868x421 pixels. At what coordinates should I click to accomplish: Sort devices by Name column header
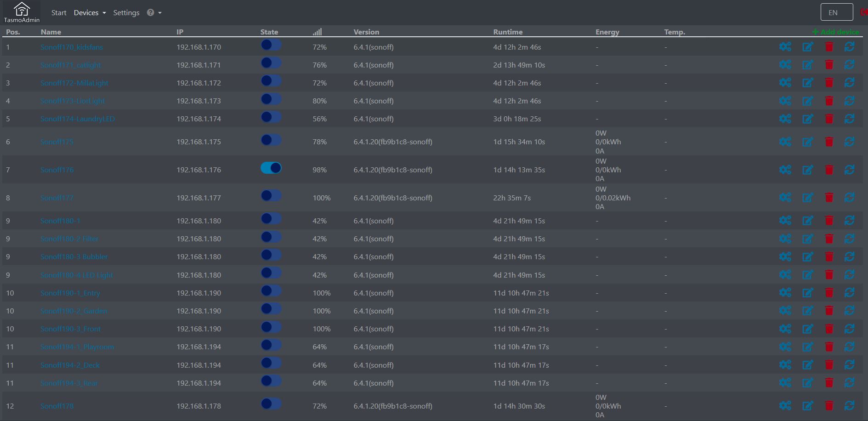51,32
